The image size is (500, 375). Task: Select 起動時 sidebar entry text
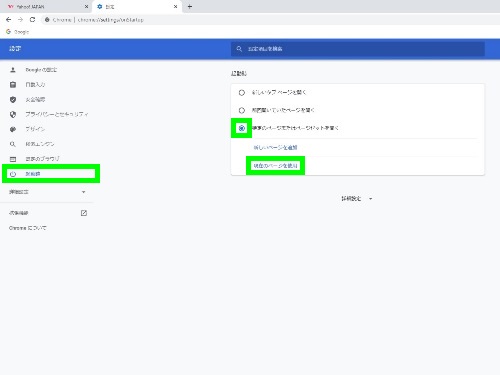coord(33,174)
